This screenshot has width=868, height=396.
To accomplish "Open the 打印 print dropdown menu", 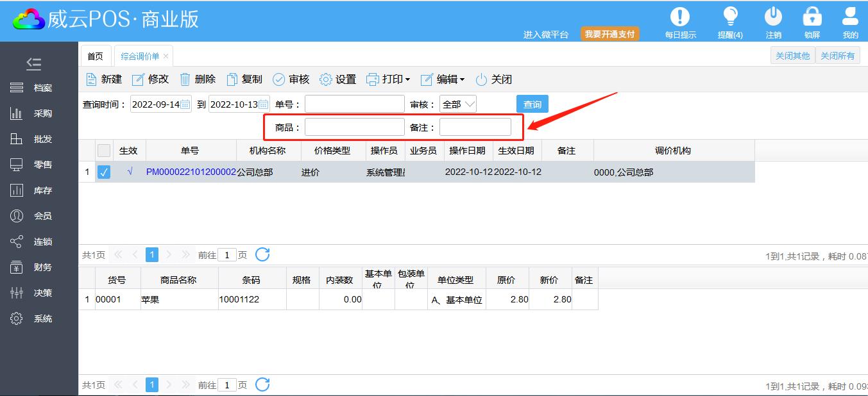I will point(387,79).
